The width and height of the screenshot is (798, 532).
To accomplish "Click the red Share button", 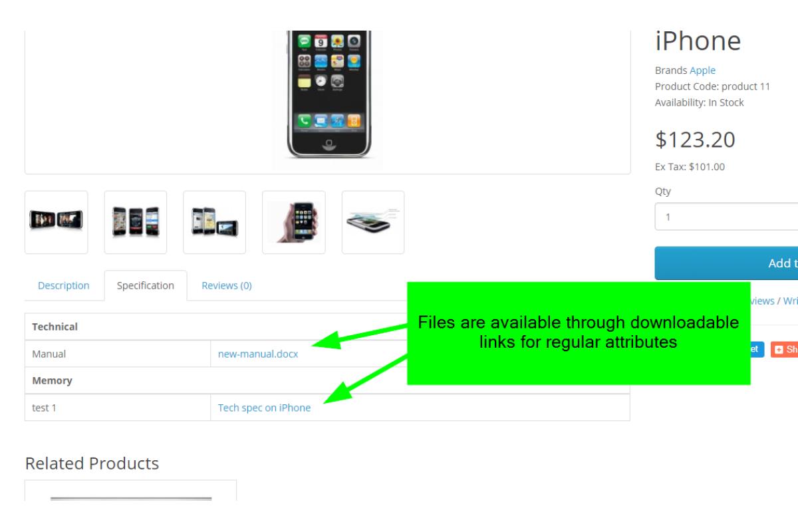I will pyautogui.click(x=785, y=349).
